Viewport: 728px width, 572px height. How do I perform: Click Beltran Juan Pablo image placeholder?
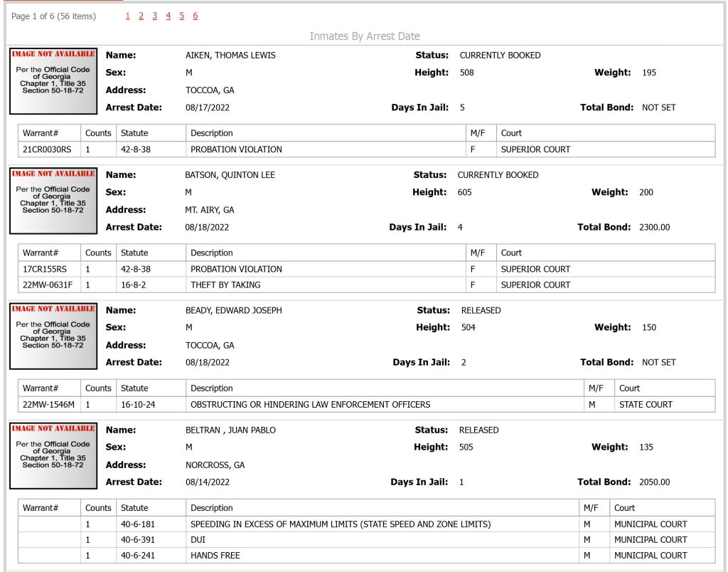[x=53, y=456]
